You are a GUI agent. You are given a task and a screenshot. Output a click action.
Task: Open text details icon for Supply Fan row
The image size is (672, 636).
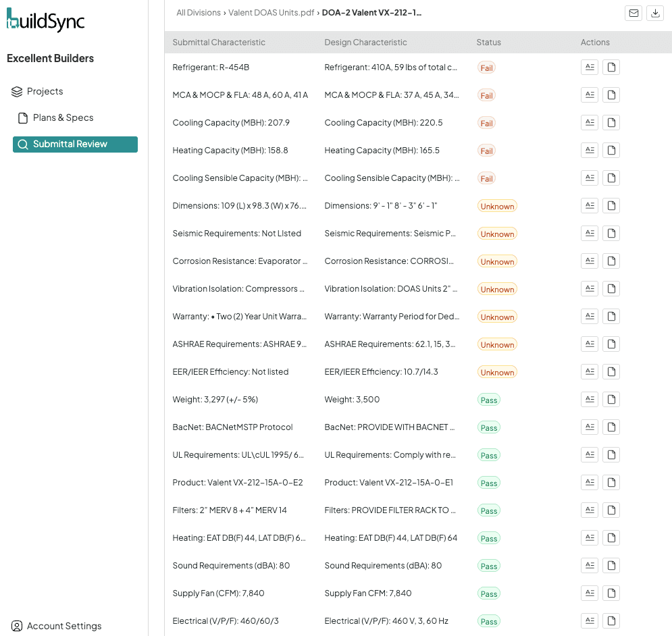pos(590,593)
